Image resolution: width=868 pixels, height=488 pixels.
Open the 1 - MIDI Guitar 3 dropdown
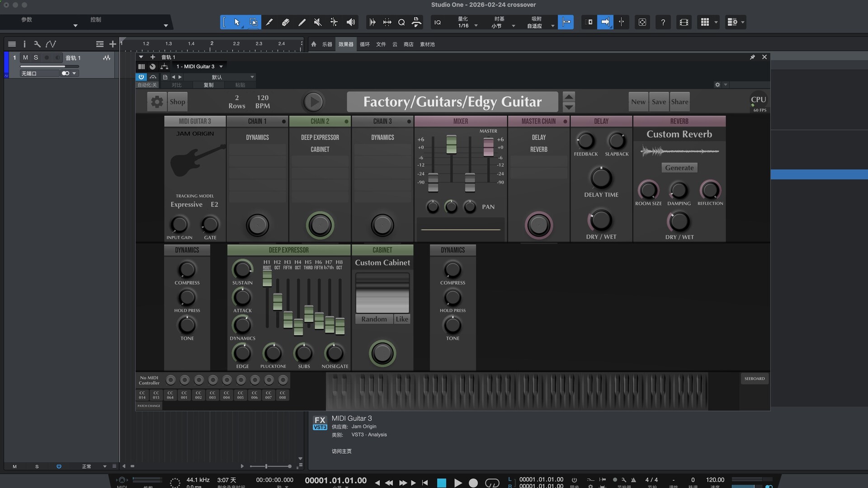(x=221, y=66)
